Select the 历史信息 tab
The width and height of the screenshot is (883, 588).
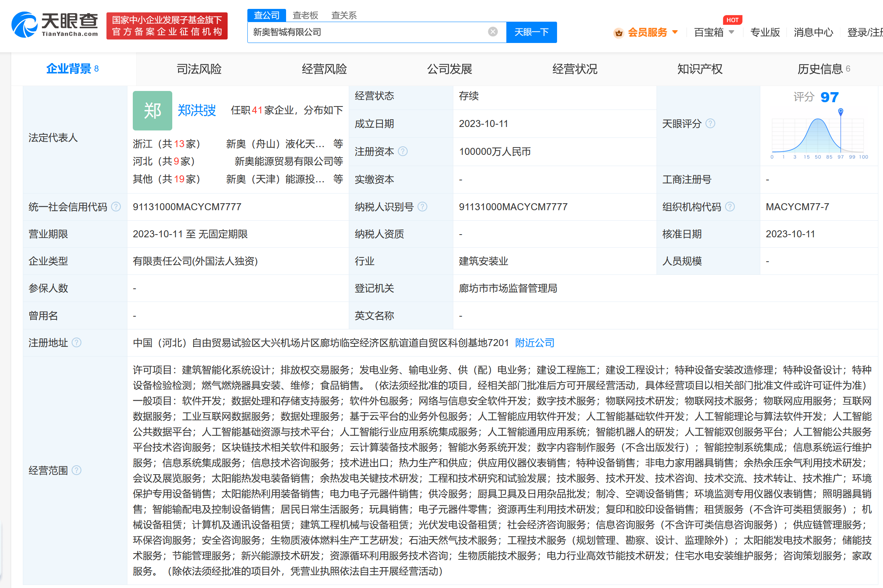pyautogui.click(x=824, y=69)
